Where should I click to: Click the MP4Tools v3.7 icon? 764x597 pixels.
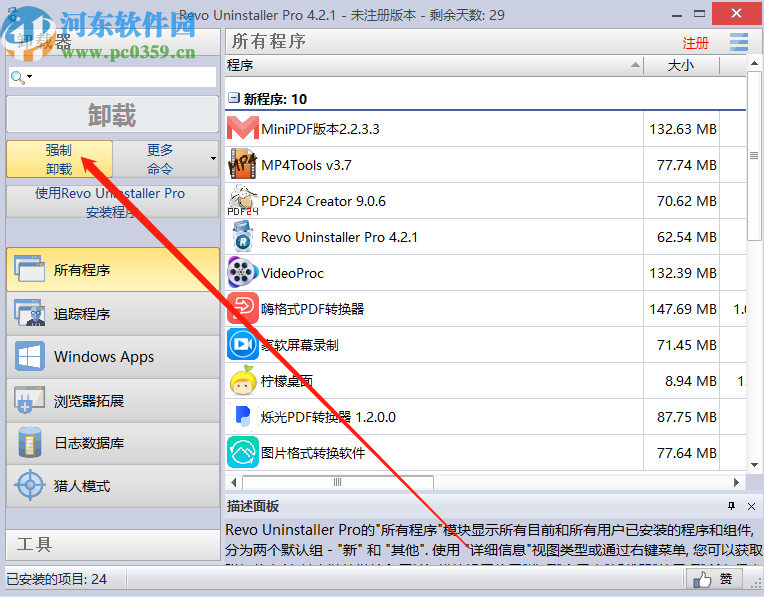coord(242,165)
